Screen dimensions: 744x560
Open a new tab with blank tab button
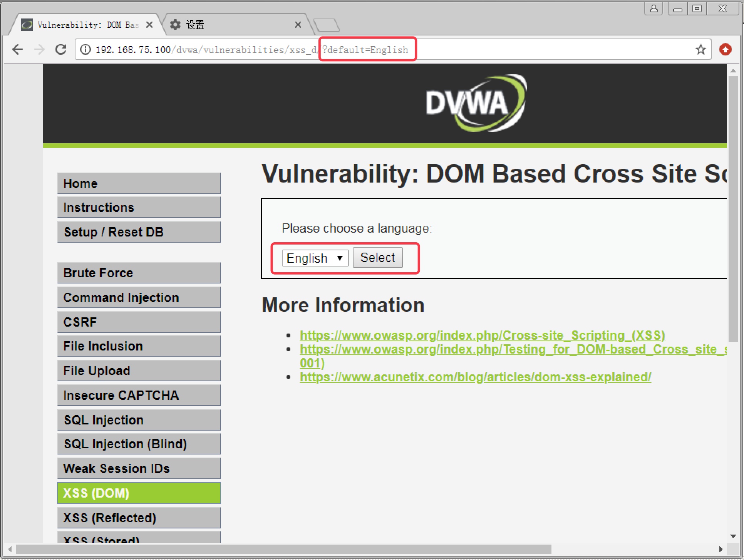click(x=327, y=25)
